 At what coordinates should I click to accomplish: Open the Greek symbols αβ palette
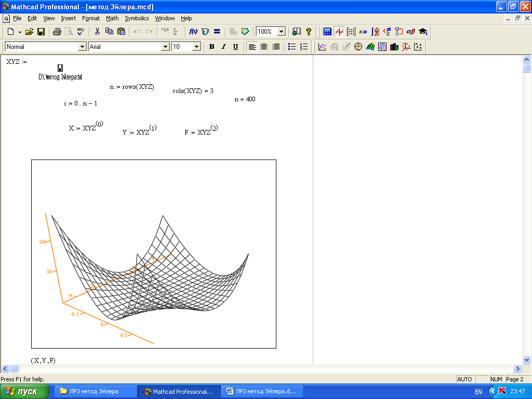click(x=410, y=32)
